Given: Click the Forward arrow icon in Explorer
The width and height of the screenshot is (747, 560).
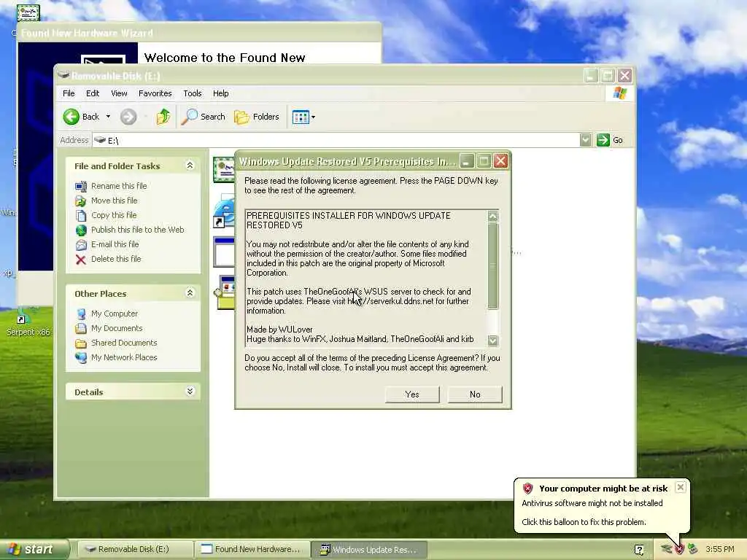Looking at the screenshot, I should pyautogui.click(x=128, y=117).
